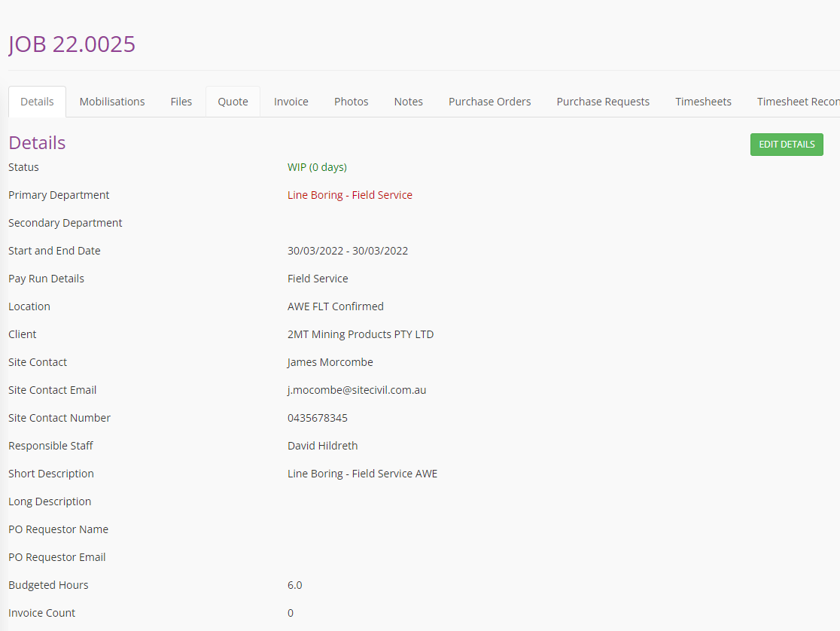Image resolution: width=840 pixels, height=631 pixels.
Task: Click the site contact email address
Action: click(x=357, y=390)
